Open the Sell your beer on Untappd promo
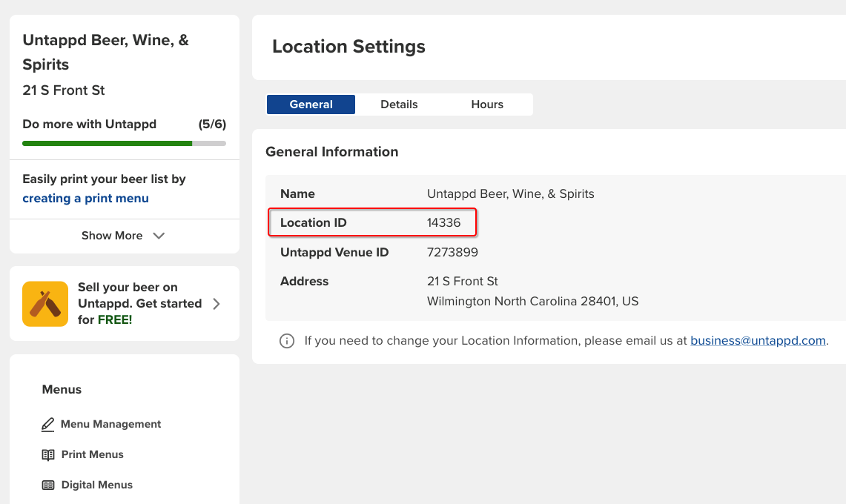 pos(125,304)
